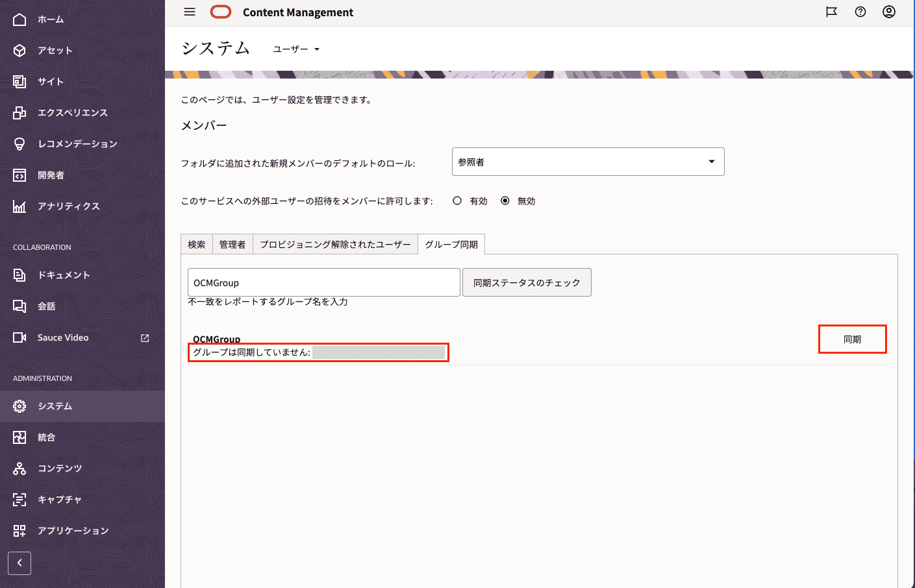The width and height of the screenshot is (915, 588).
Task: Open the プロビジョニング解除されたユーザー tab
Action: tap(335, 244)
